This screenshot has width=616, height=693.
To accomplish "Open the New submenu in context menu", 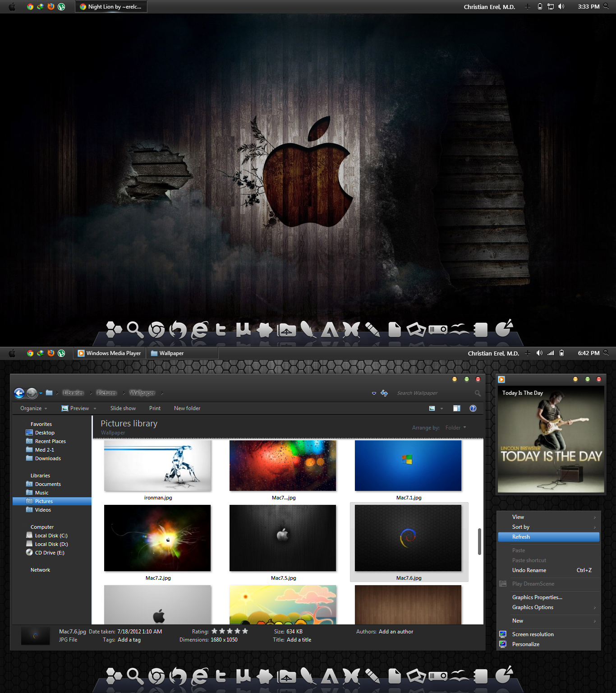I will click(549, 621).
